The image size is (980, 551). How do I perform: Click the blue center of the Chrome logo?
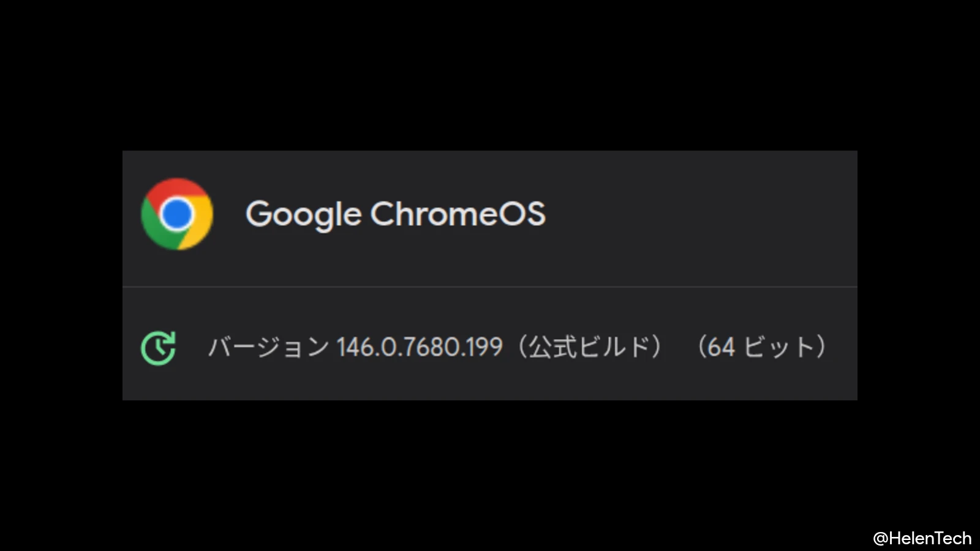click(177, 214)
